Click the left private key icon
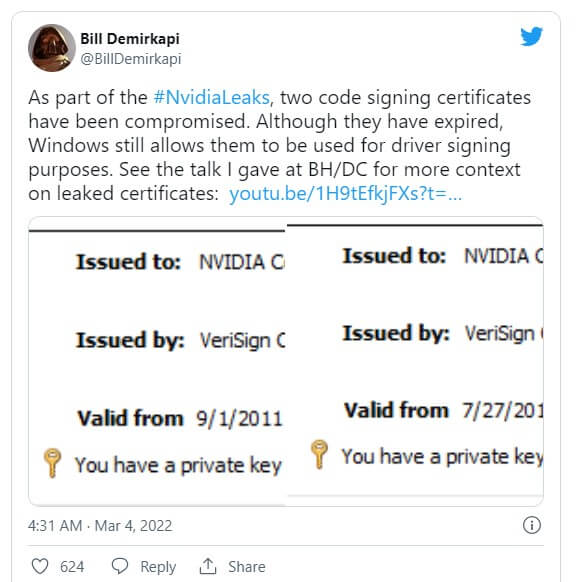 point(52,462)
